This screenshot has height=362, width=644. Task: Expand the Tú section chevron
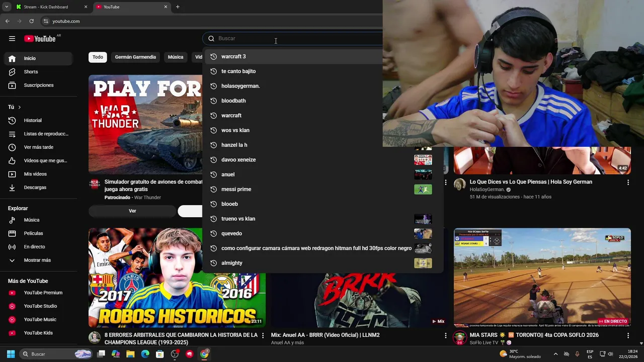20,107
